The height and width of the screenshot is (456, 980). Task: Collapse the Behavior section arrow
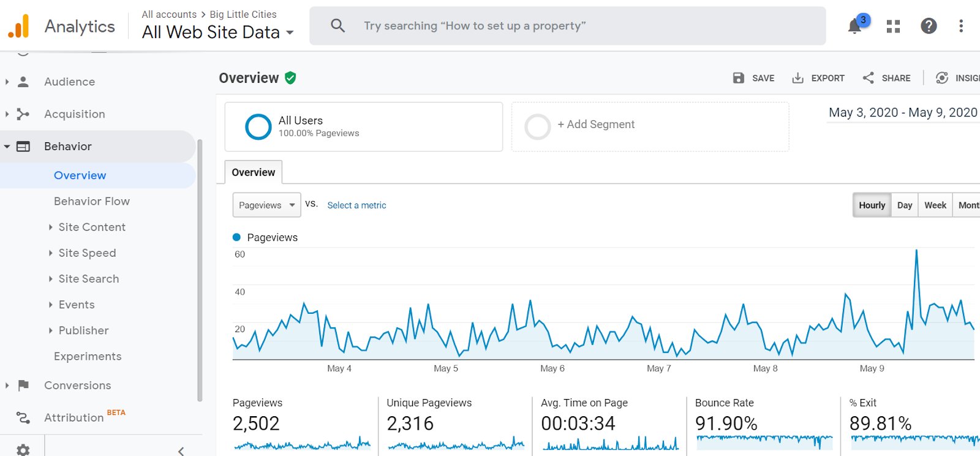[x=7, y=146]
